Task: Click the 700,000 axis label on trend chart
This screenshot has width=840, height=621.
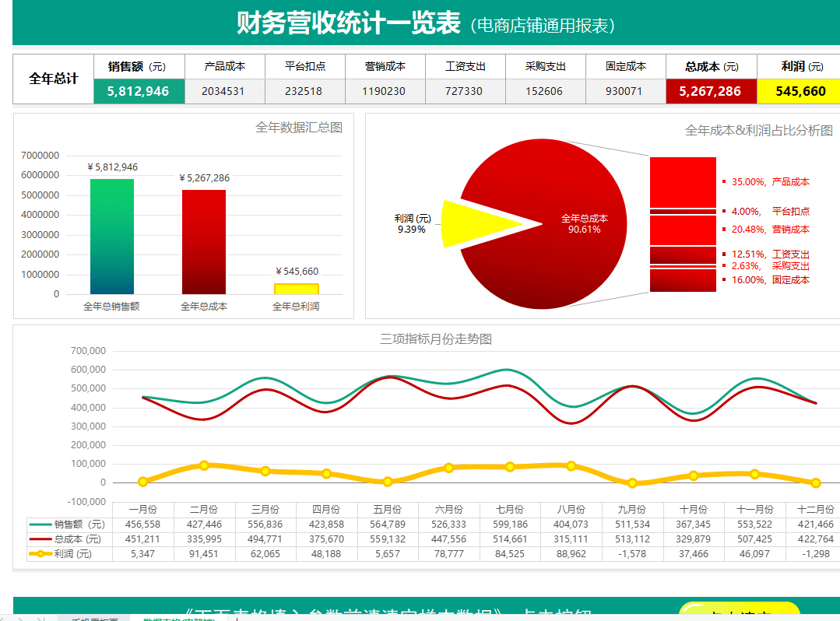Action: tap(89, 351)
